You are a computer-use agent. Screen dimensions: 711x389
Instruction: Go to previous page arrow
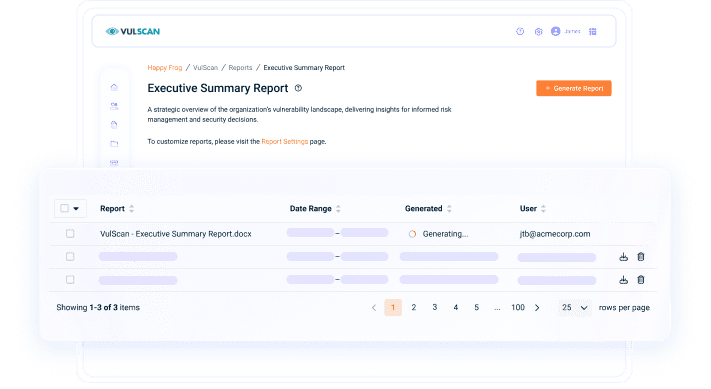point(374,308)
